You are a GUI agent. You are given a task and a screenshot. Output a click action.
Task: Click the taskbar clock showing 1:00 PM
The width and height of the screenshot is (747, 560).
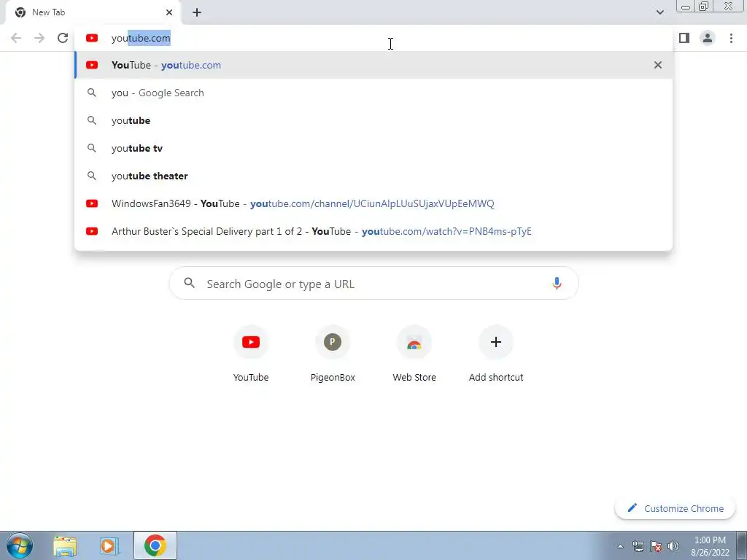pyautogui.click(x=710, y=546)
